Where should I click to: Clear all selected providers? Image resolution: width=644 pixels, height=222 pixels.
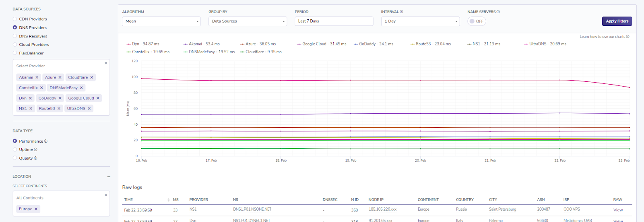(106, 63)
